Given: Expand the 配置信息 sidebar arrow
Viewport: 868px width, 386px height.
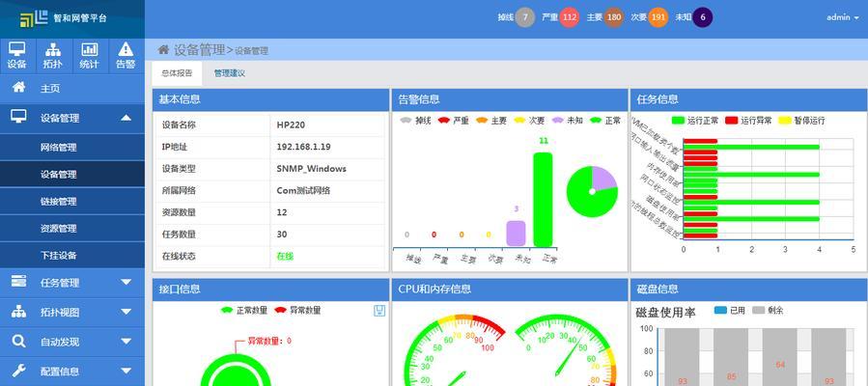Looking at the screenshot, I should click(126, 372).
